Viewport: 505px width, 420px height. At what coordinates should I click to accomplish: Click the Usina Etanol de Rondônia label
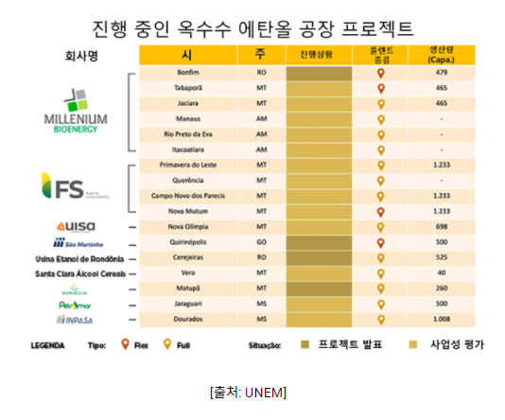tap(79, 259)
